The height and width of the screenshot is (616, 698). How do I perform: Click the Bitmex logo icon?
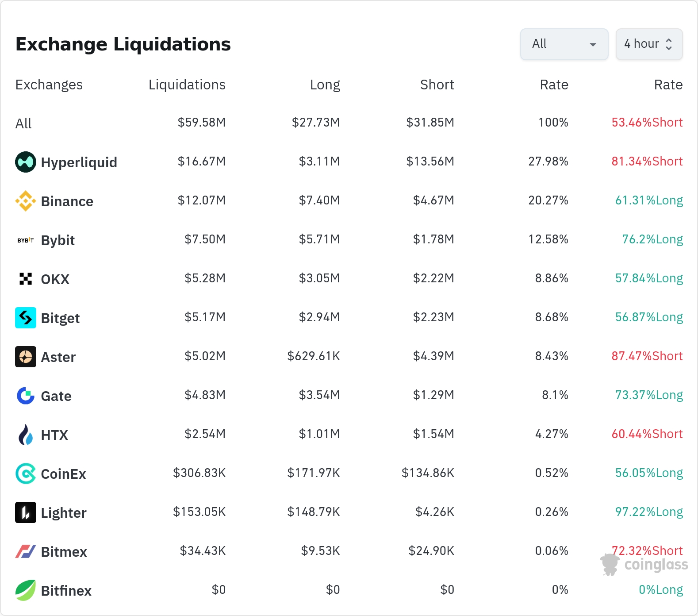pos(26,551)
